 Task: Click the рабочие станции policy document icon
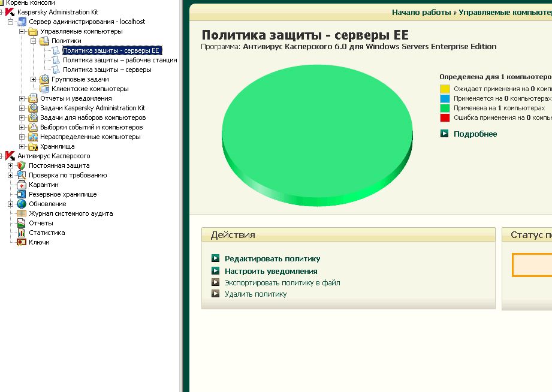pos(56,60)
